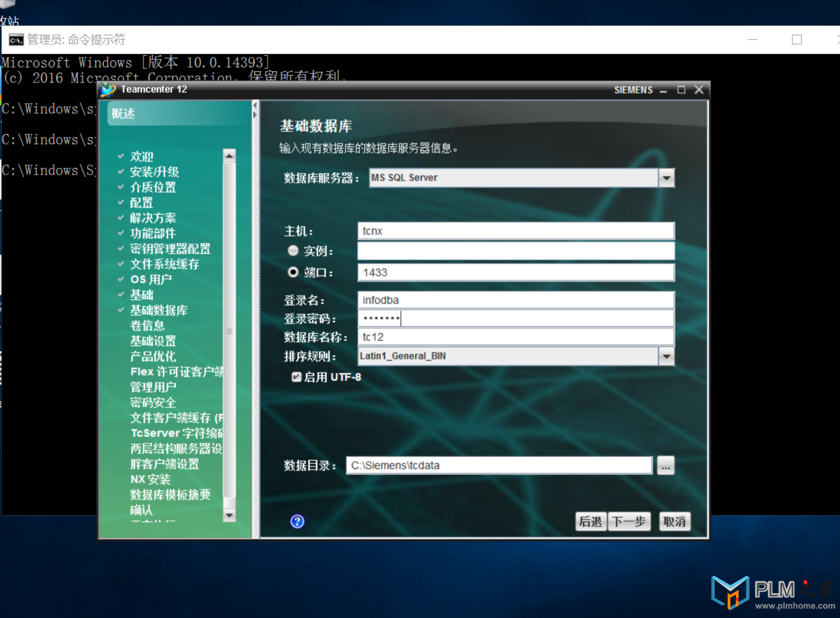Select 密码安全 step in sidebar
Image resolution: width=840 pixels, height=618 pixels.
(153, 402)
